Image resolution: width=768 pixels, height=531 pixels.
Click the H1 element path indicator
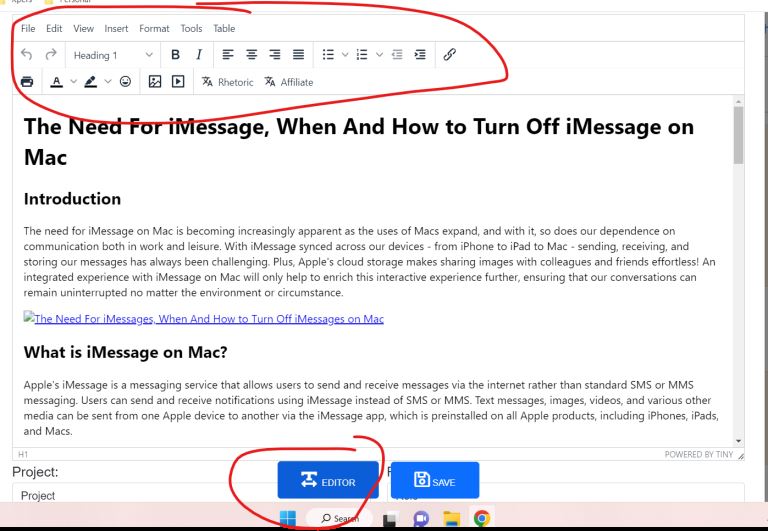(23, 454)
